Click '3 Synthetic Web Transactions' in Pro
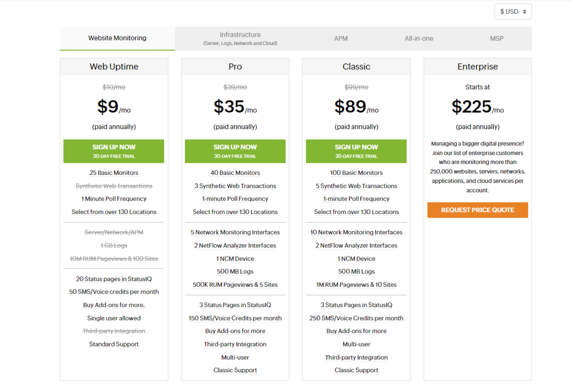This screenshot has width=572, height=392. 235,186
